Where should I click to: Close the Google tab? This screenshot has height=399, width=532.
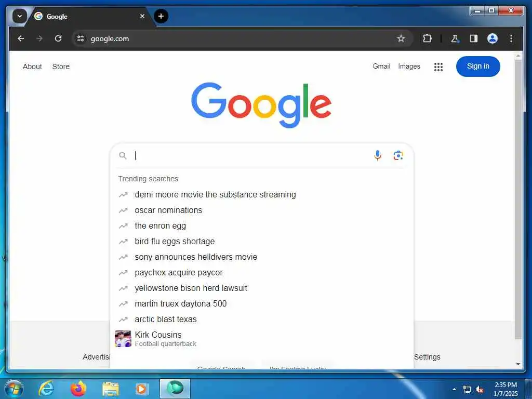click(x=142, y=16)
